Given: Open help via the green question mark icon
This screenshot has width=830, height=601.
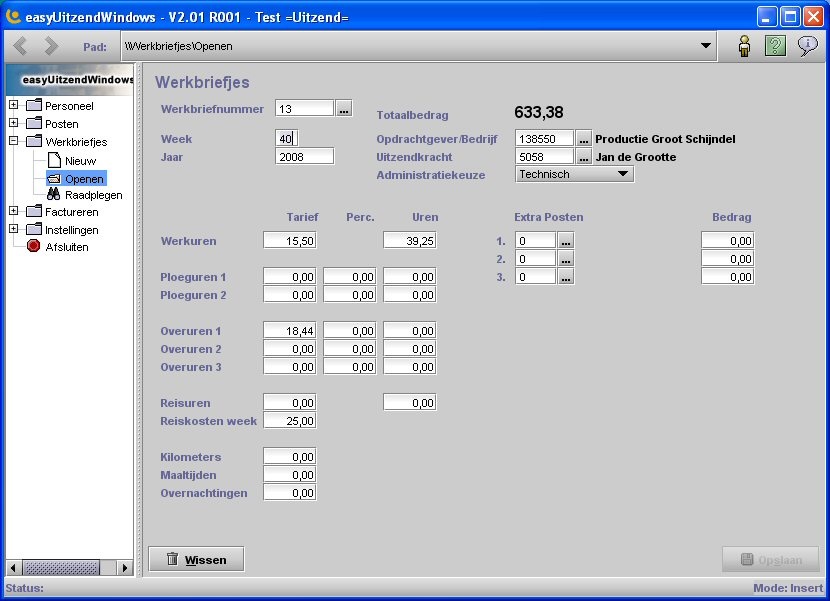Looking at the screenshot, I should [x=775, y=46].
